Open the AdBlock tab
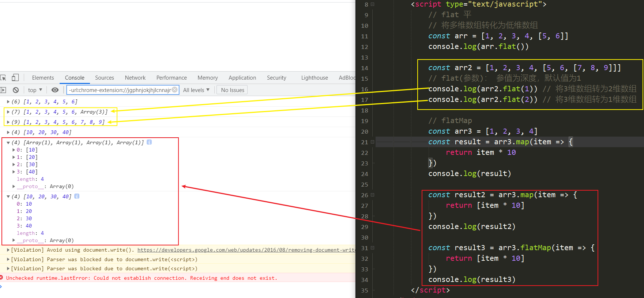Viewport: 644px width, 298px height. coord(347,78)
